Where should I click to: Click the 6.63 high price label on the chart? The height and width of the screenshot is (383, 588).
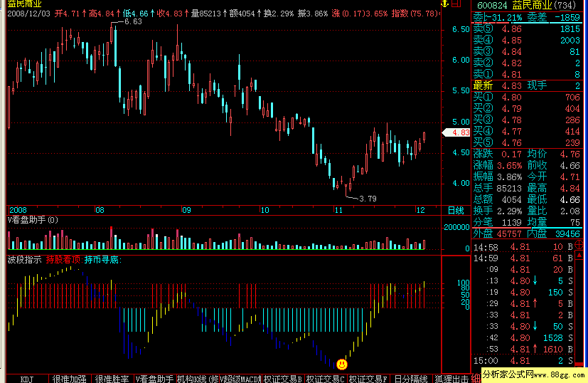(x=133, y=22)
